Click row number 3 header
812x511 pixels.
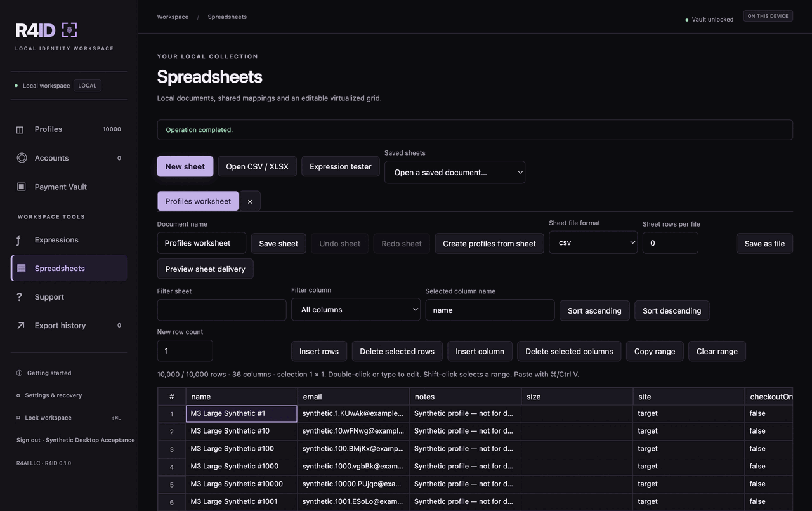[x=171, y=449]
